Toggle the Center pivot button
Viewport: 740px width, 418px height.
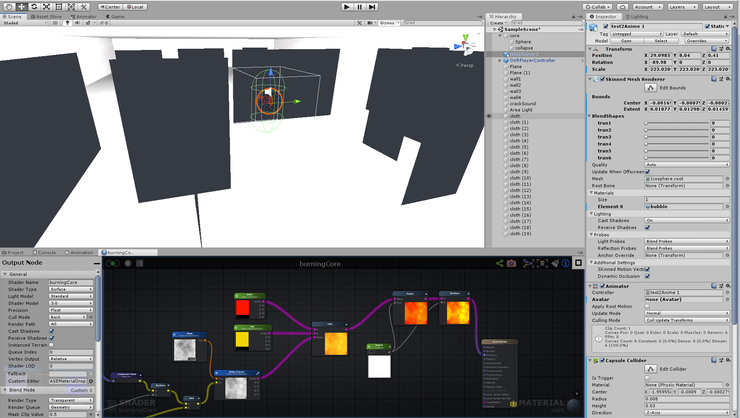110,7
